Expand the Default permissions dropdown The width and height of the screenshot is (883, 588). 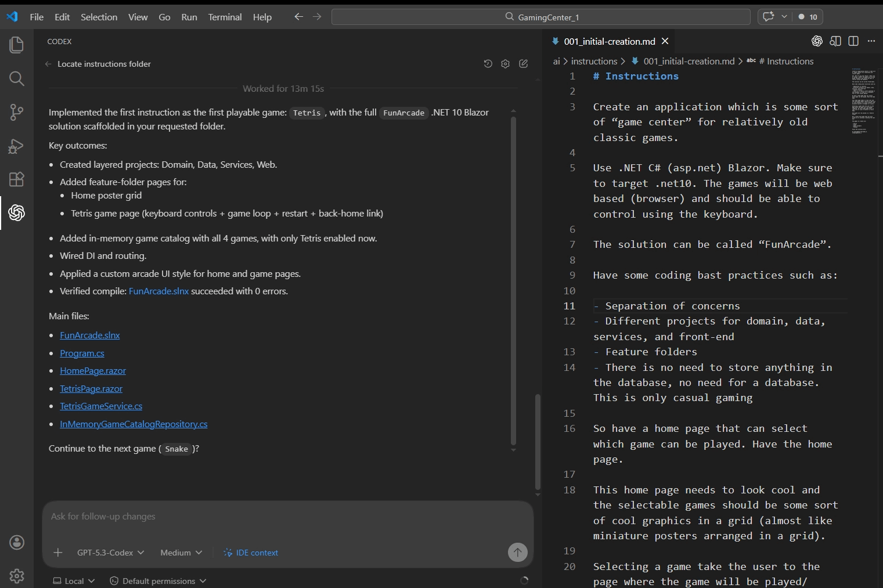point(158,581)
